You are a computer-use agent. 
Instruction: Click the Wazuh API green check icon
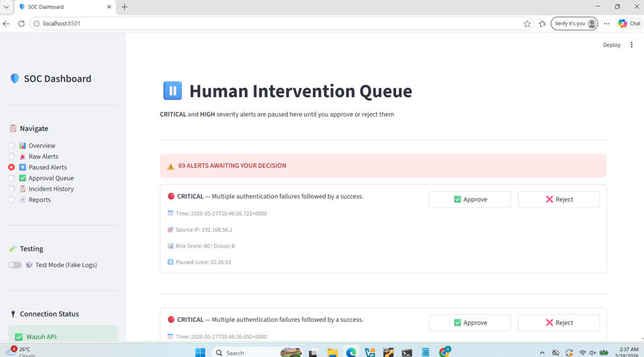click(x=18, y=337)
